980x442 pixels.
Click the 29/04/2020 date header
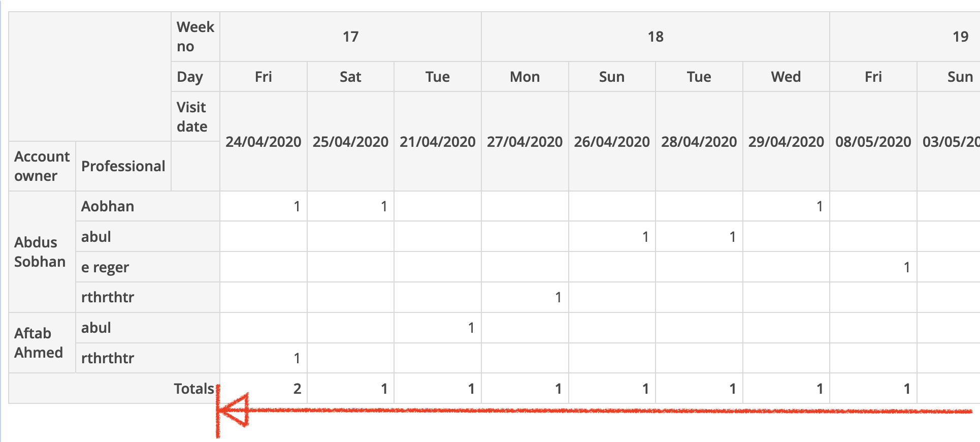pos(786,141)
